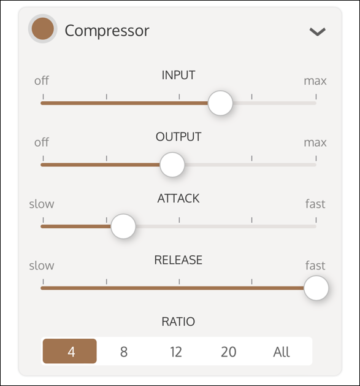
Task: Set RELEASE slider to slow end
Action: click(43, 288)
